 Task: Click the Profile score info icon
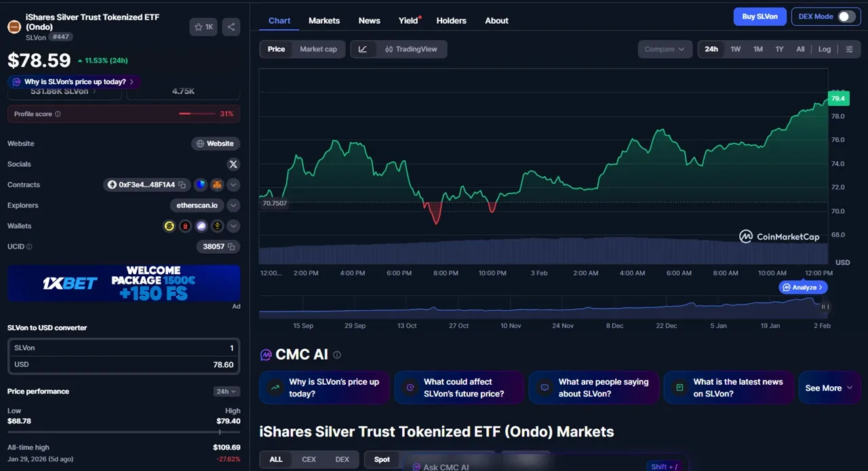click(58, 114)
